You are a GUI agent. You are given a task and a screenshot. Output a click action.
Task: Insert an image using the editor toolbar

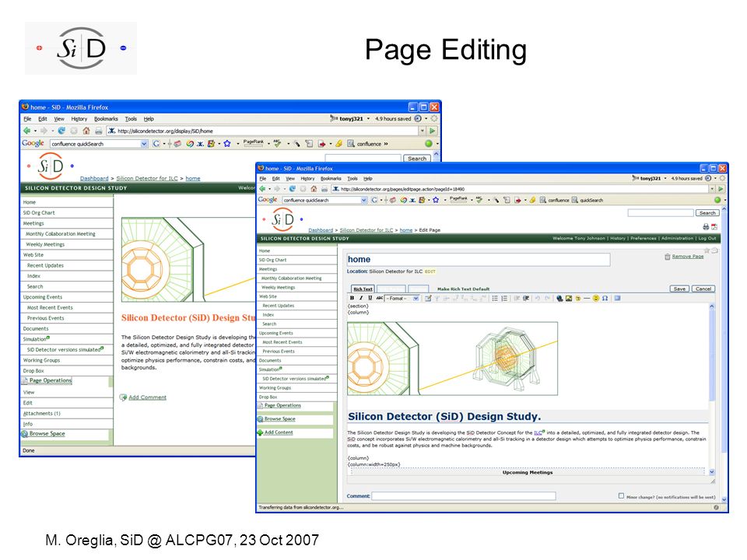point(569,298)
